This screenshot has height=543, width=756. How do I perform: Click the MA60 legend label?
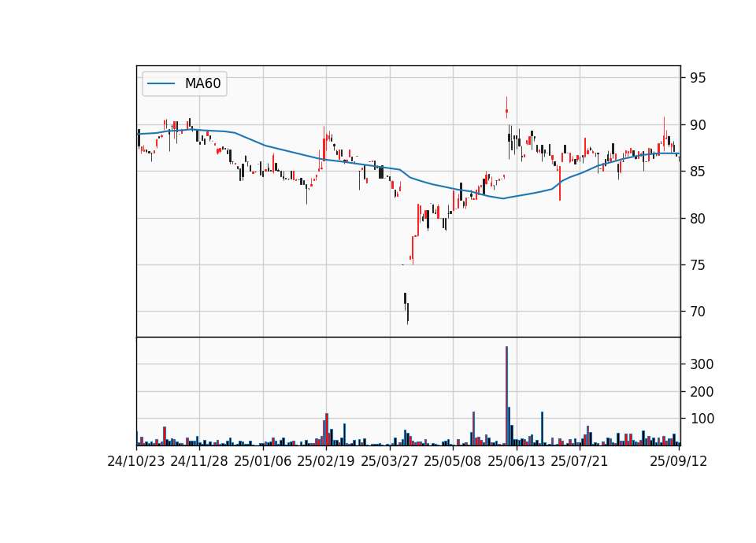click(x=202, y=83)
